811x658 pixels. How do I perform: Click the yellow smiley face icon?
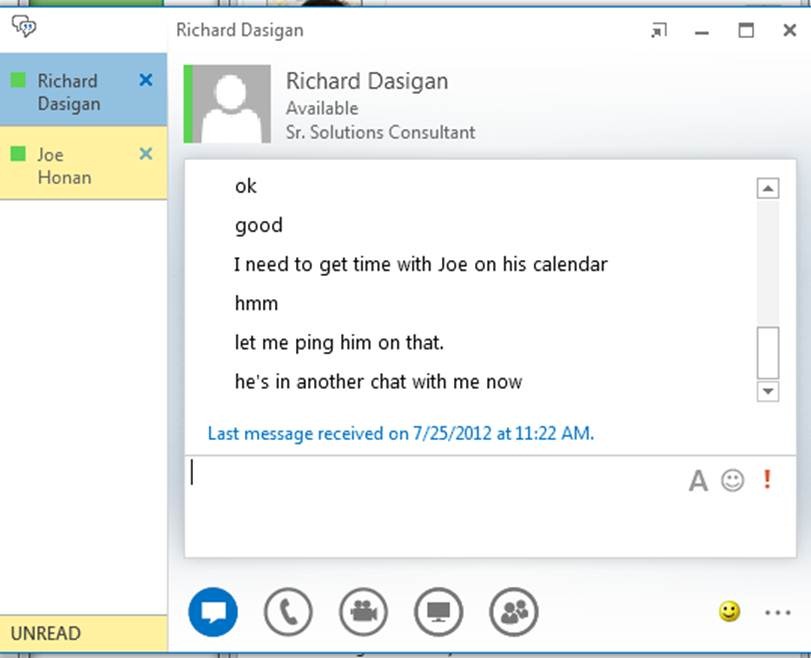(x=730, y=612)
